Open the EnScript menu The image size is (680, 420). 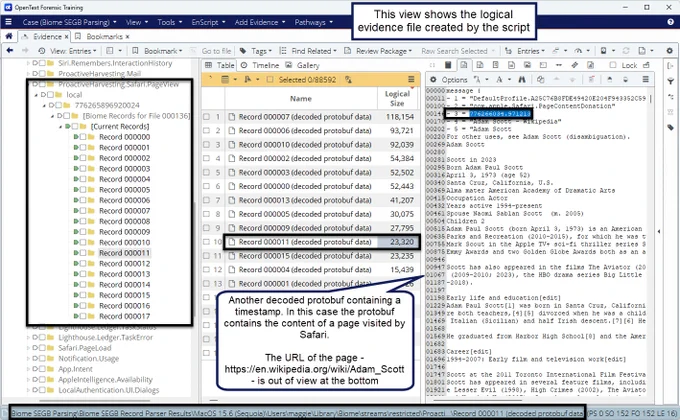point(208,22)
